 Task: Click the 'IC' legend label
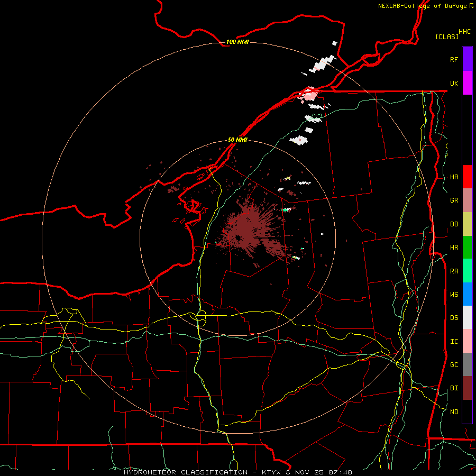(x=454, y=342)
